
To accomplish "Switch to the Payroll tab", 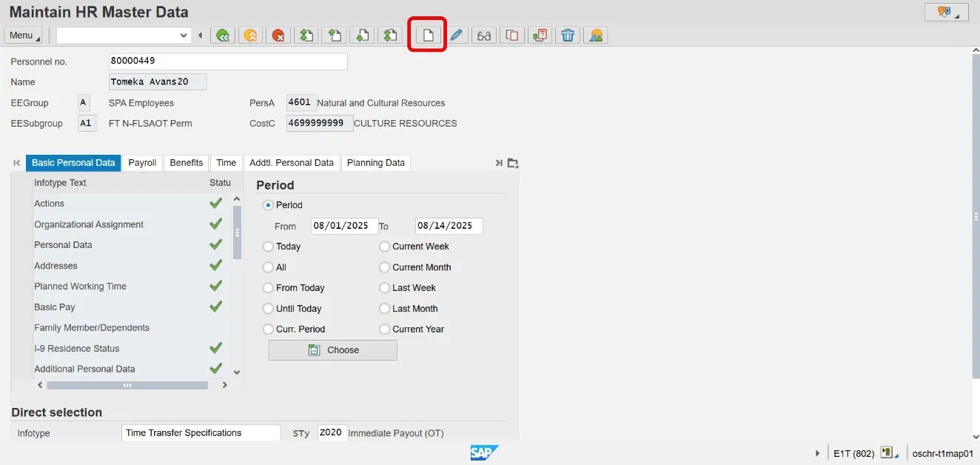I will tap(142, 163).
